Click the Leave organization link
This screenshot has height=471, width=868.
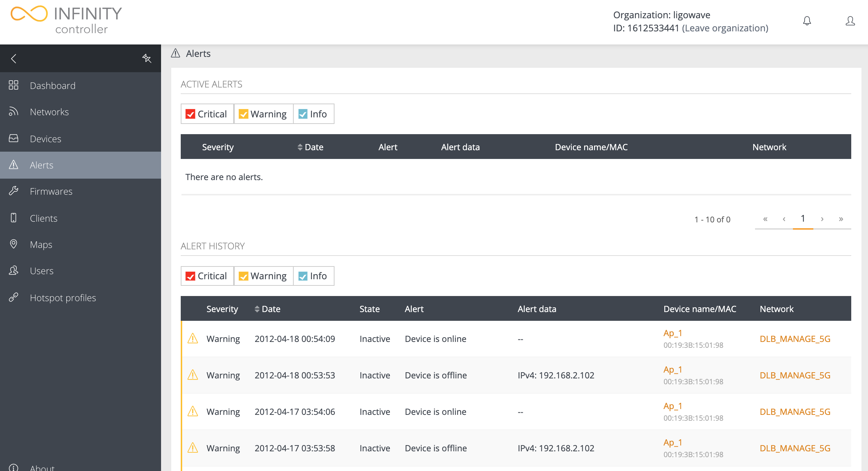(x=725, y=28)
